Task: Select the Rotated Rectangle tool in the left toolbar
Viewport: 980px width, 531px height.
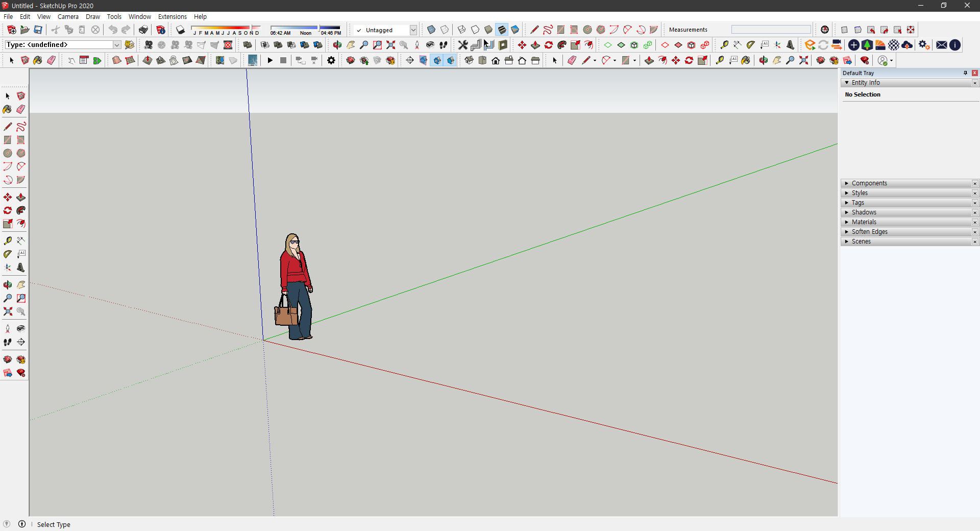Action: pos(21,140)
